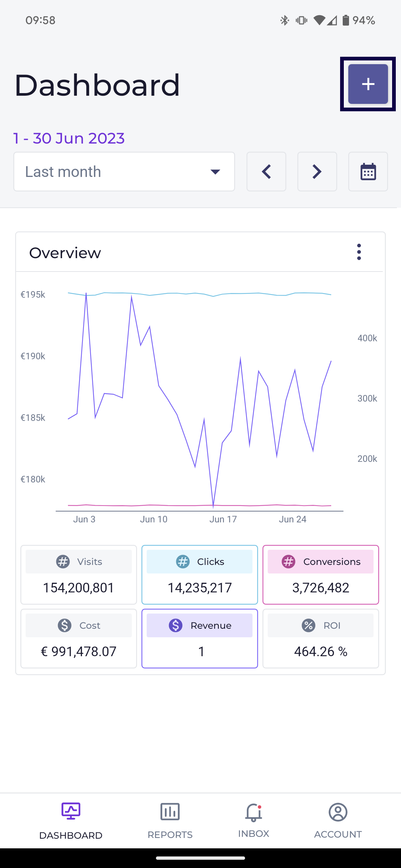Toggle the Clicks metric series
401x868 pixels.
(x=200, y=575)
